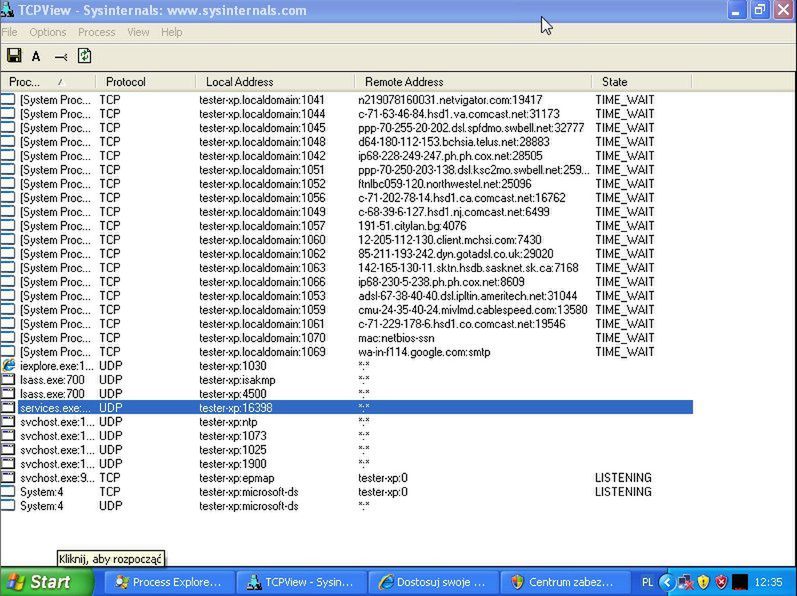
Task: Select remote address 191-51.citylan.bg:4076
Action: (x=412, y=226)
